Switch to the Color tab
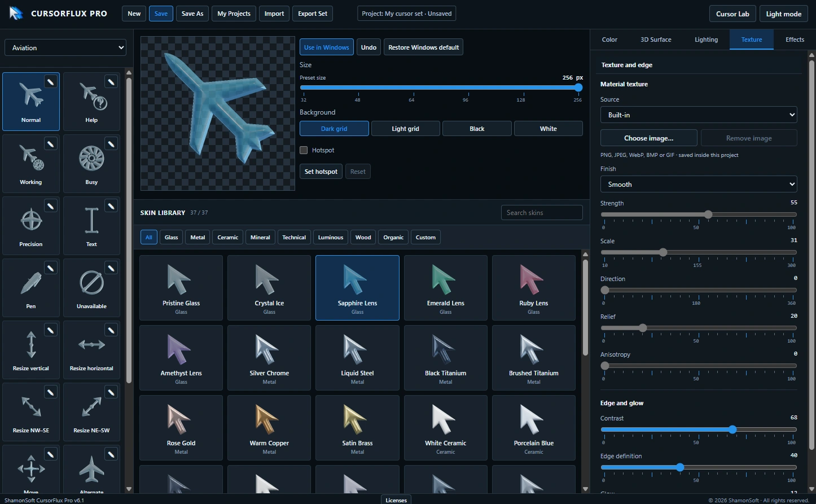Viewport: 816px width, 504px height. point(609,40)
